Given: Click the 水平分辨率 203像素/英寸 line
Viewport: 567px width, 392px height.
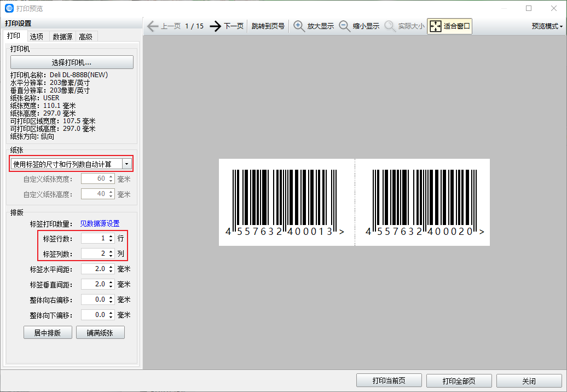Looking at the screenshot, I should [50, 83].
